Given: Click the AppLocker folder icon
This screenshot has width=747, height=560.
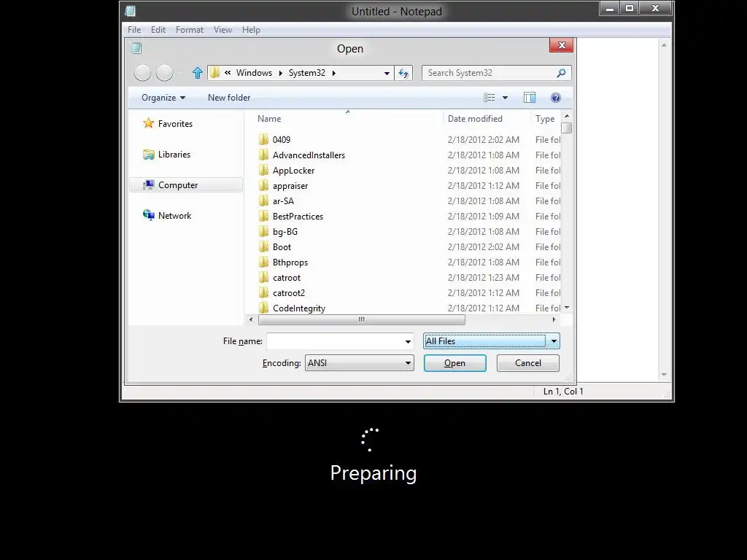Looking at the screenshot, I should (263, 170).
